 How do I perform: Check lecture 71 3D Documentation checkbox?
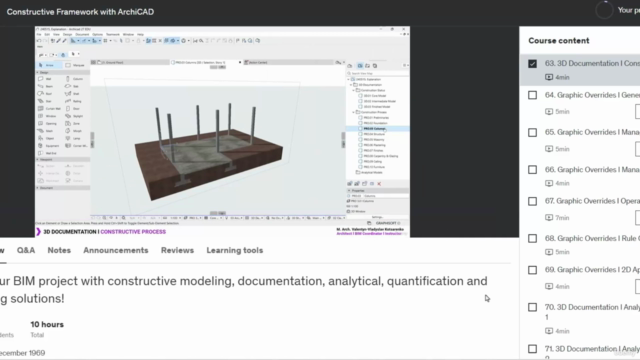coord(532,349)
